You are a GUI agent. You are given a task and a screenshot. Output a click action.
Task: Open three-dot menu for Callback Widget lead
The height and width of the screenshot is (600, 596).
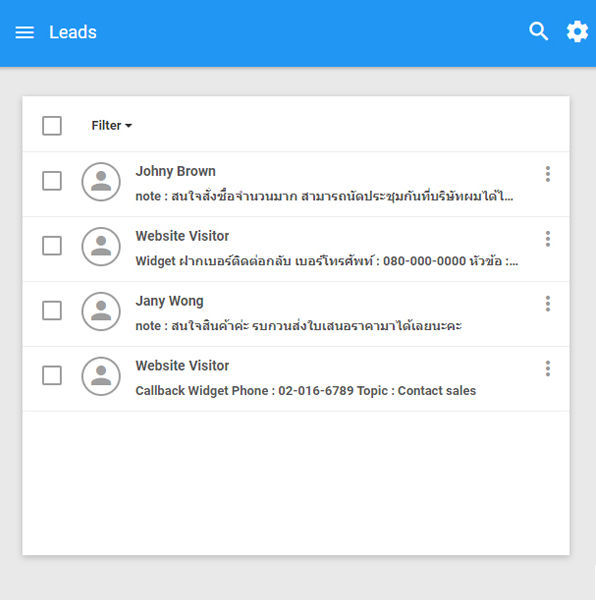click(x=548, y=368)
